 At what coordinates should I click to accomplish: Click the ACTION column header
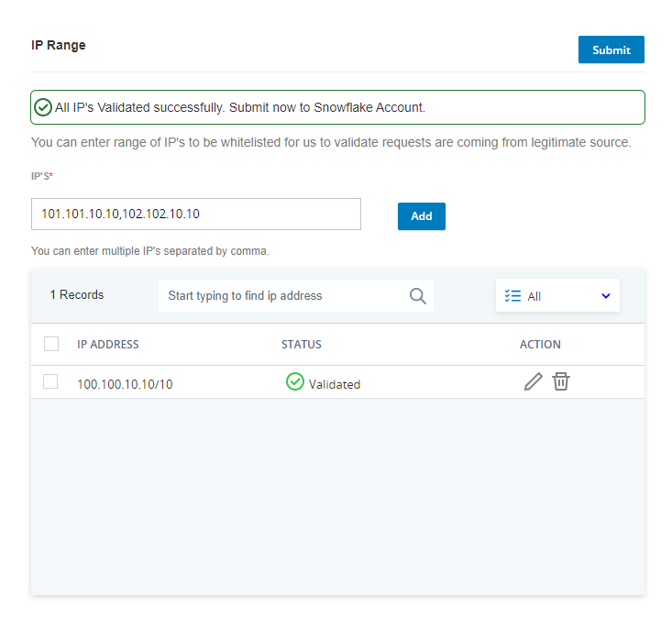click(x=540, y=345)
